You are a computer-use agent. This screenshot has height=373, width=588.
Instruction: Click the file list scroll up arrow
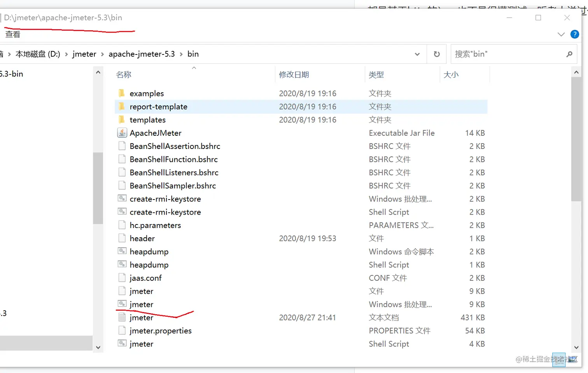(x=576, y=72)
